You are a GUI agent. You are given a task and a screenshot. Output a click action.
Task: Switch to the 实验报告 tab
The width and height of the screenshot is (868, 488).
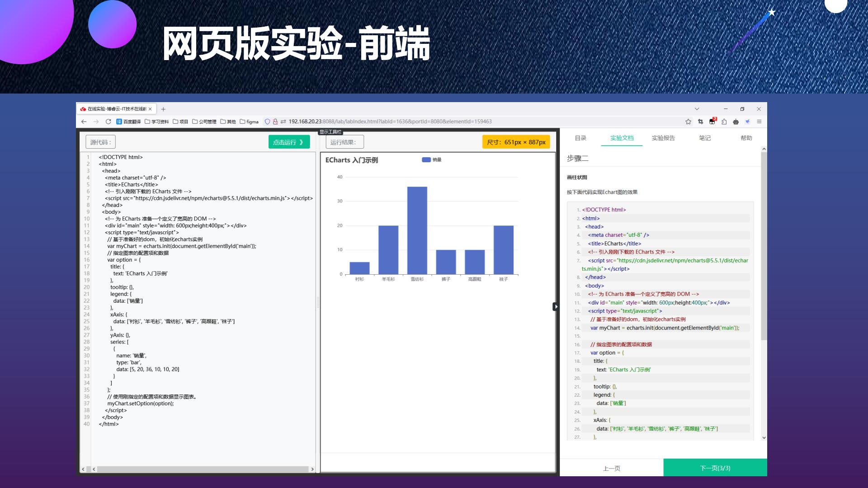(663, 138)
